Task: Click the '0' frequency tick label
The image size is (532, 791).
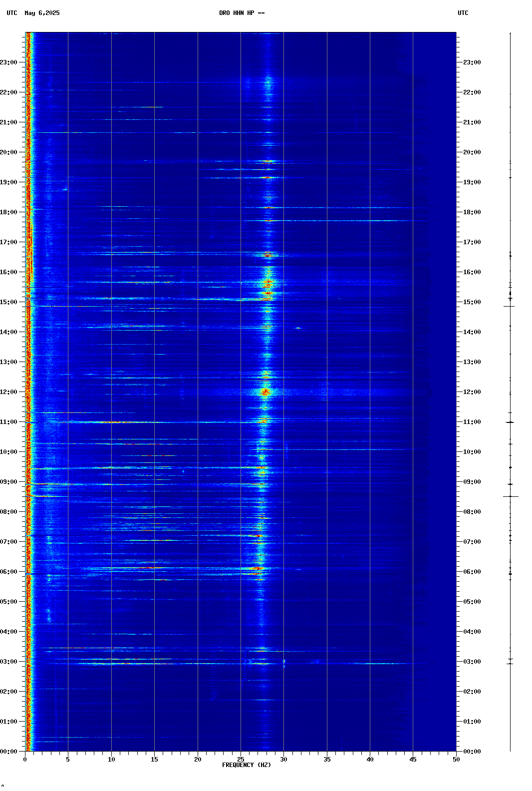Action: (x=25, y=760)
